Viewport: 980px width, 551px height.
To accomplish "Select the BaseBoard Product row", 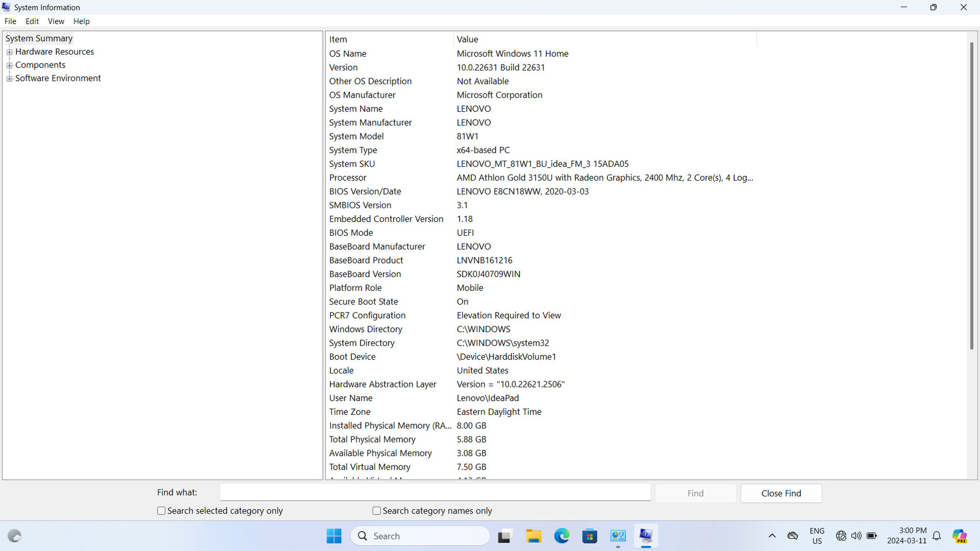I will click(x=541, y=260).
